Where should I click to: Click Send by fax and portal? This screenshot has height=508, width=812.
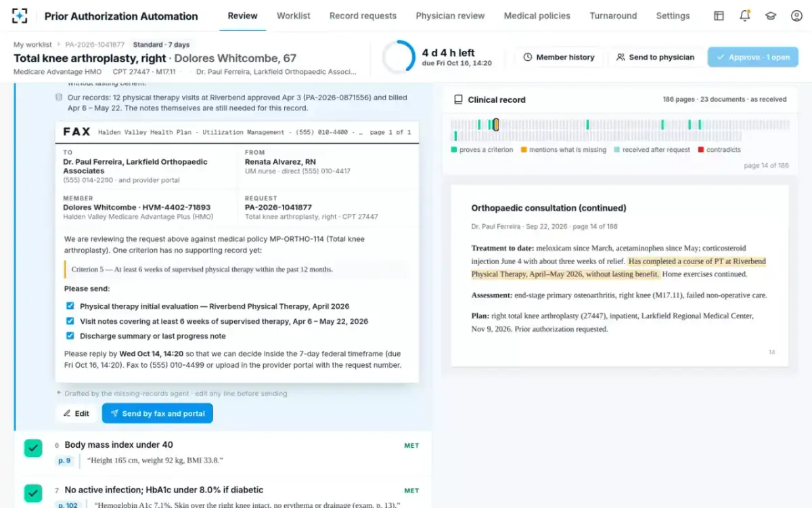158,413
